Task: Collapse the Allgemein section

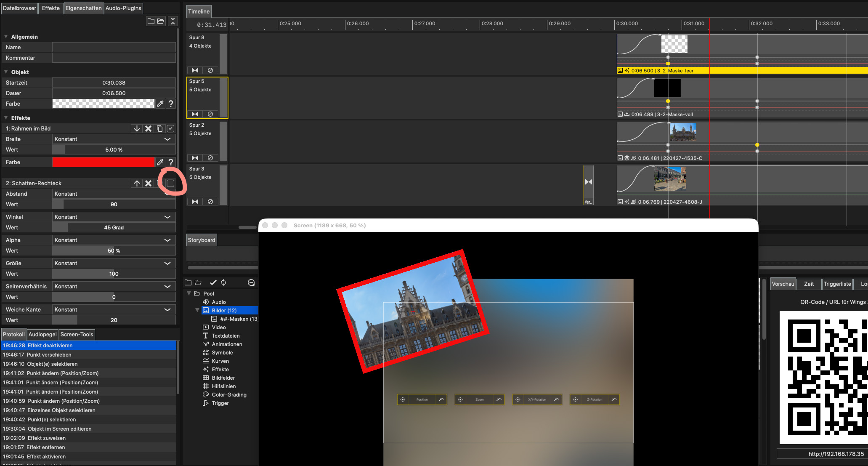Action: point(6,37)
